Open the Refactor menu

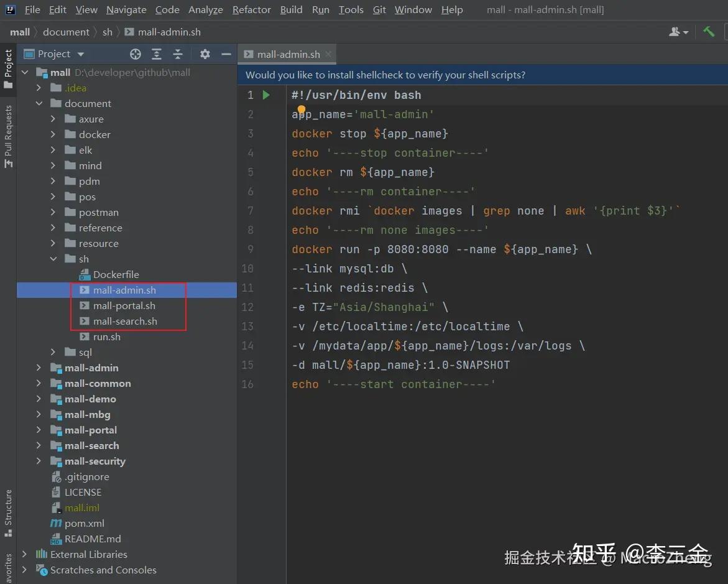251,10
